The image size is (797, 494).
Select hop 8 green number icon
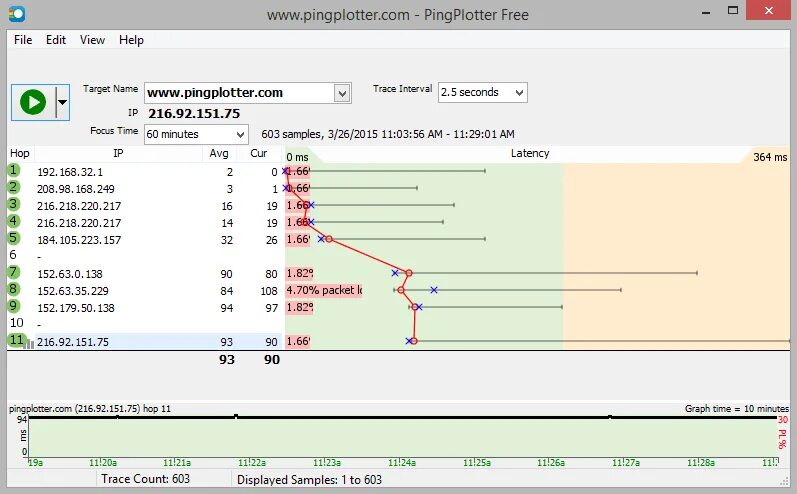14,289
